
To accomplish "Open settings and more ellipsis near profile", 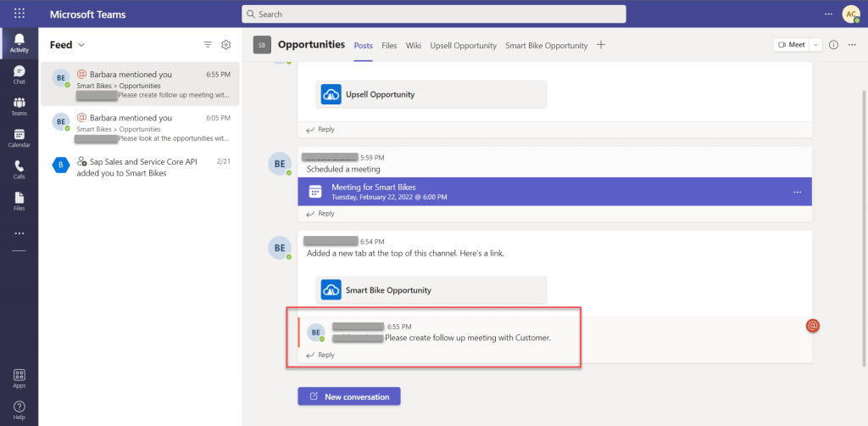I will (829, 14).
